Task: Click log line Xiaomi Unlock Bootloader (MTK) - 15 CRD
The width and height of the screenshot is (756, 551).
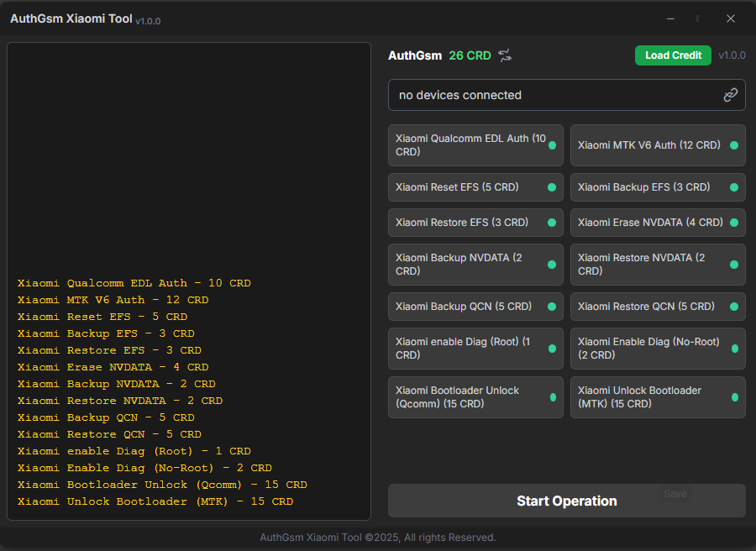Action: tap(155, 501)
